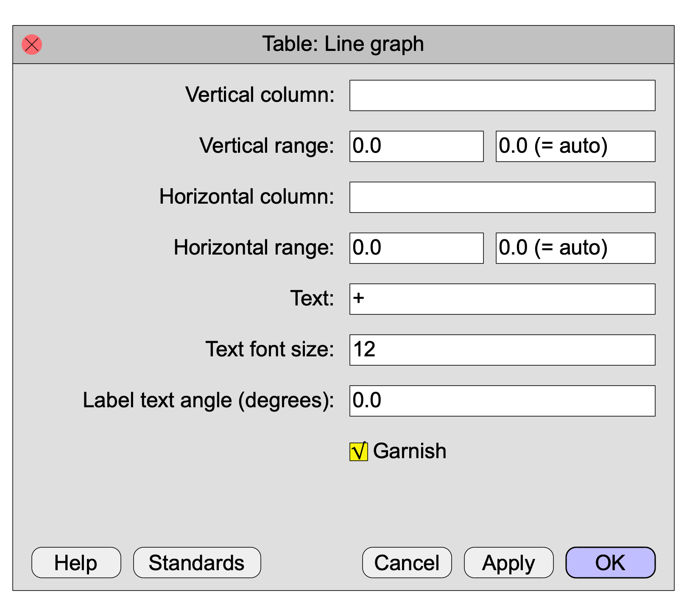Select the Vertical range maximum auto field
The image size is (687, 616).
coord(575,146)
